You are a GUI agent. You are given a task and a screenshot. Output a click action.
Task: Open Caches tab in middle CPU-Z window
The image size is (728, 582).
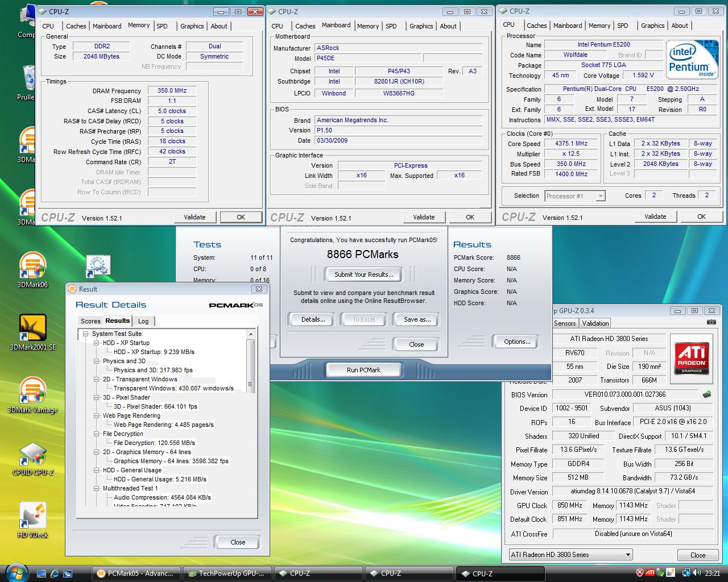(305, 26)
